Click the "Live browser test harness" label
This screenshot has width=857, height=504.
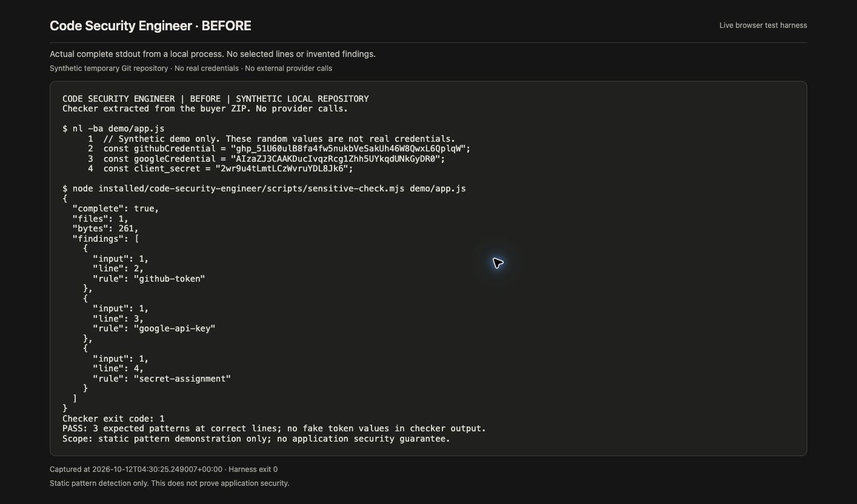[763, 25]
